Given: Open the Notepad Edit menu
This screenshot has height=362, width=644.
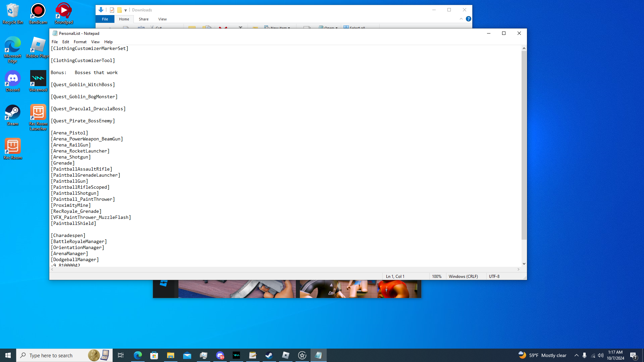Looking at the screenshot, I should click(x=65, y=42).
